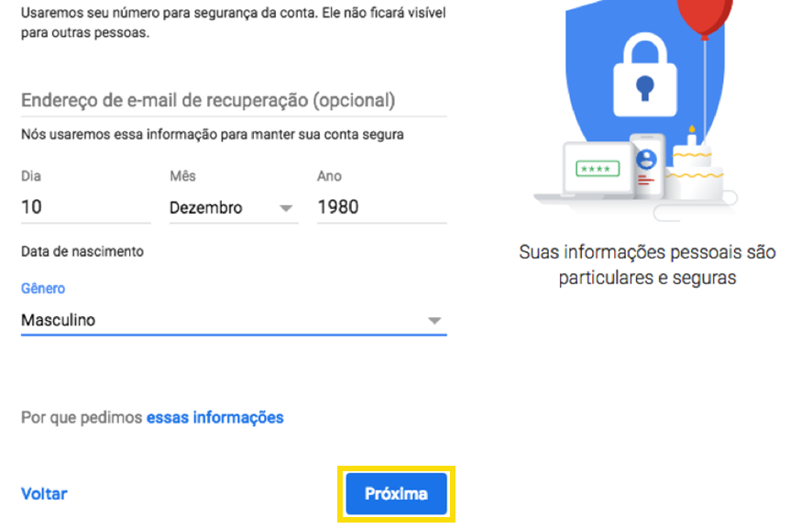Click the red balloon illustration

[x=704, y=17]
